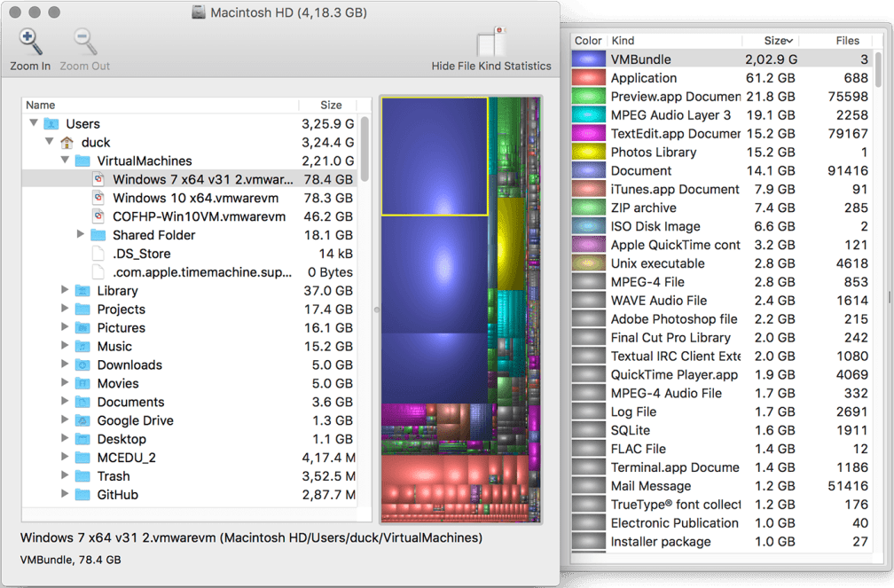The height and width of the screenshot is (588, 894).
Task: Click the Pictures folder icon
Action: pyautogui.click(x=82, y=328)
